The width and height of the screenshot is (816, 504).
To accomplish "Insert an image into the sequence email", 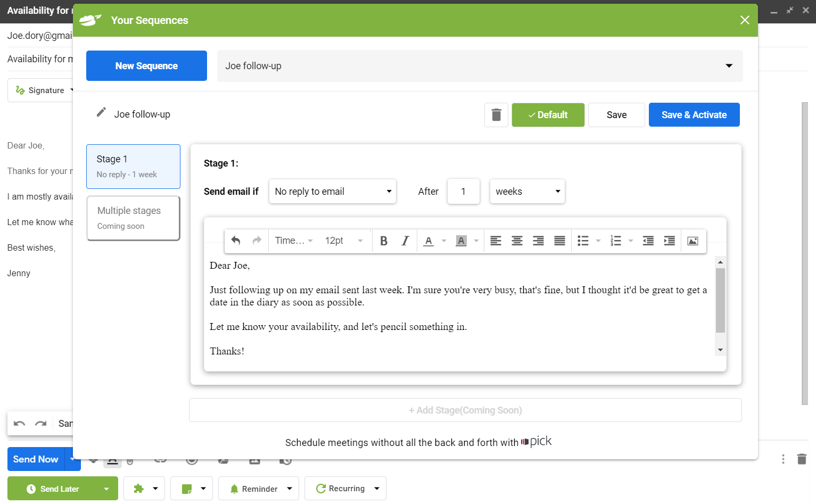I will tap(693, 241).
